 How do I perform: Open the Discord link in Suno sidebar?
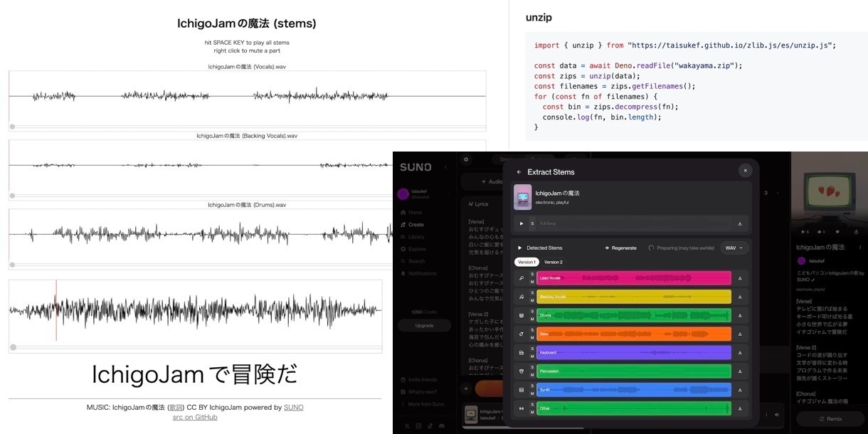[441, 425]
